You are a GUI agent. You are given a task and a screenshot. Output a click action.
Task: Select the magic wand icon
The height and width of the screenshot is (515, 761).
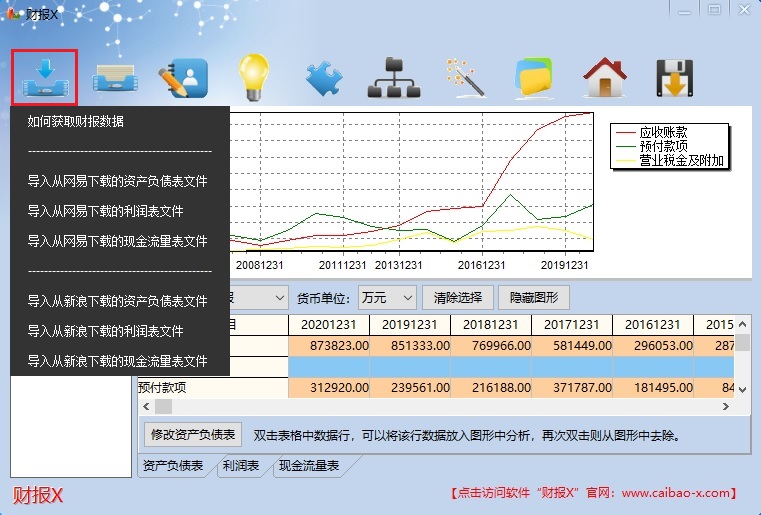(464, 78)
